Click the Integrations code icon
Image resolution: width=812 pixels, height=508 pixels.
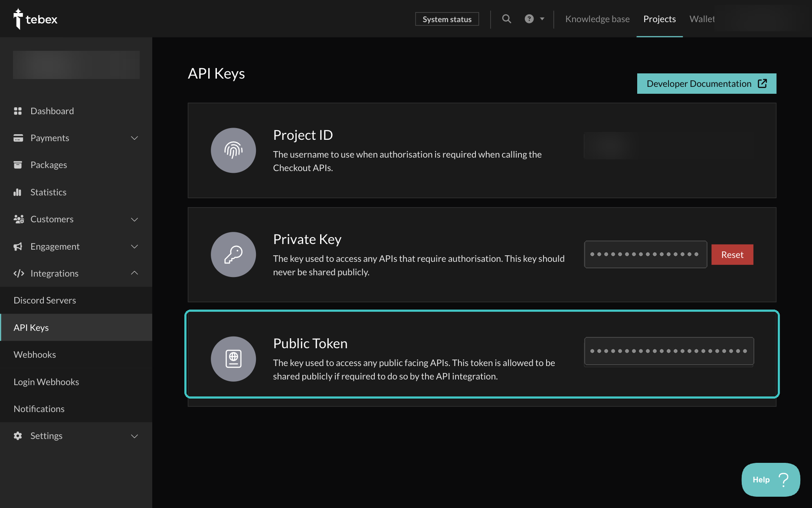[x=19, y=274]
